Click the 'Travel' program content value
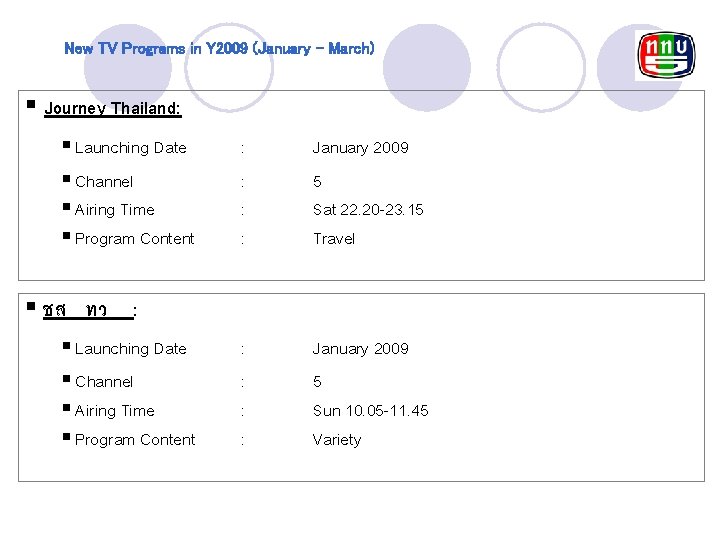 (x=333, y=239)
